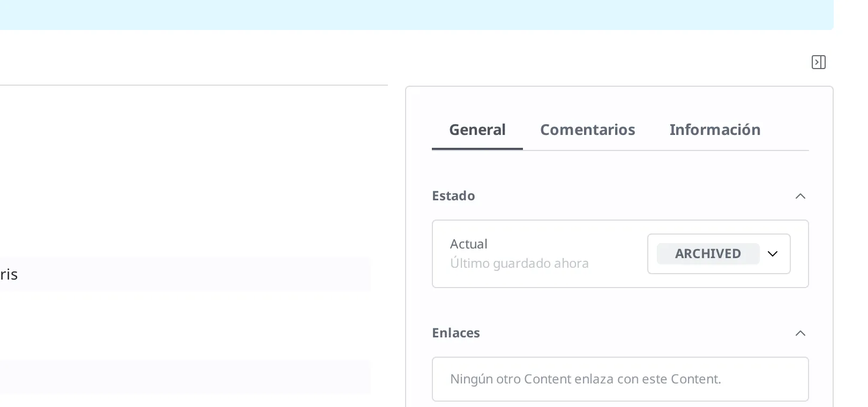Open the Comentarios tab
868x407 pixels.
point(587,130)
